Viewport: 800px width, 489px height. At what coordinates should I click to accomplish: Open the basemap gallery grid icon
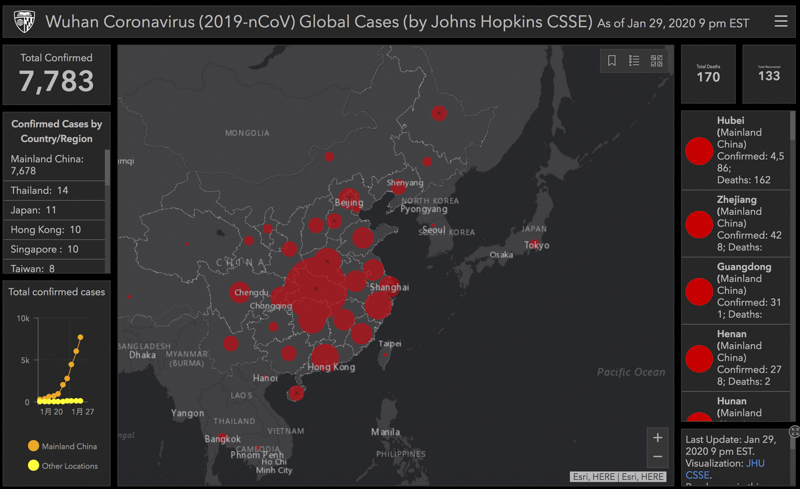pyautogui.click(x=657, y=61)
